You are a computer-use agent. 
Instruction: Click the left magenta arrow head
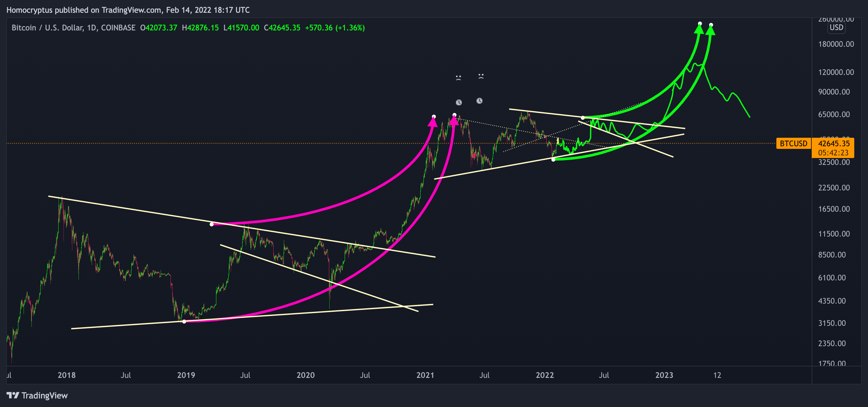point(433,122)
